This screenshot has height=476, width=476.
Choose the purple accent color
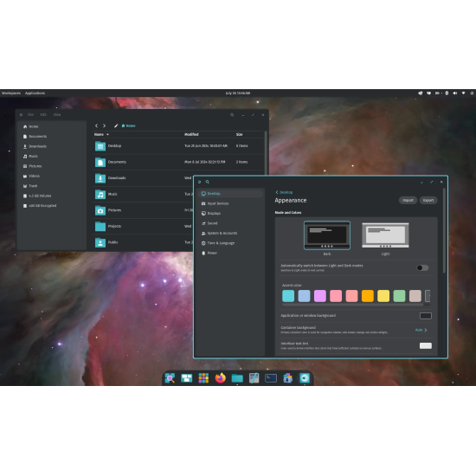coord(320,296)
